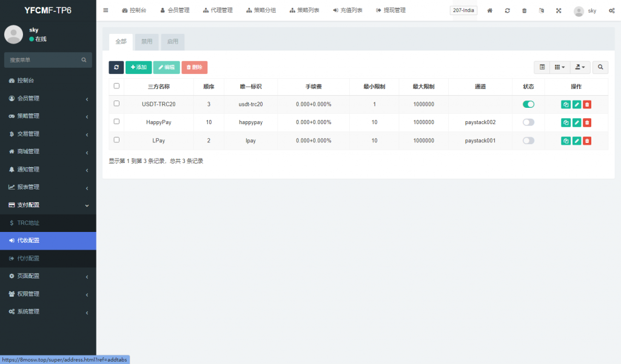
Task: Check the LPay row checkbox
Action: click(116, 140)
